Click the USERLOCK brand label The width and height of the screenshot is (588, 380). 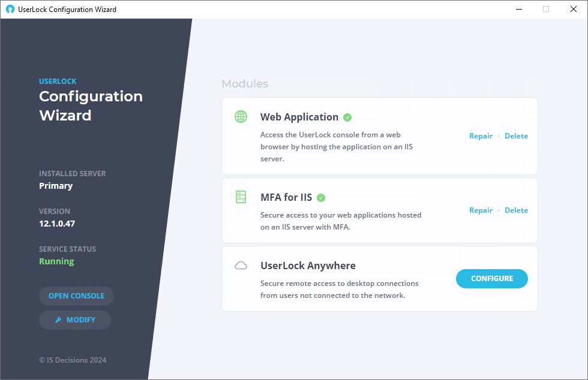point(58,82)
